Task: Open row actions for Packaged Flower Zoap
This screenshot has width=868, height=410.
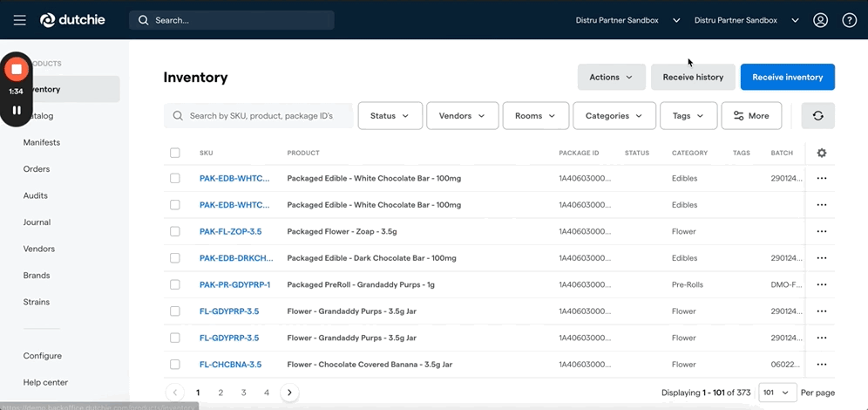Action: [x=822, y=231]
